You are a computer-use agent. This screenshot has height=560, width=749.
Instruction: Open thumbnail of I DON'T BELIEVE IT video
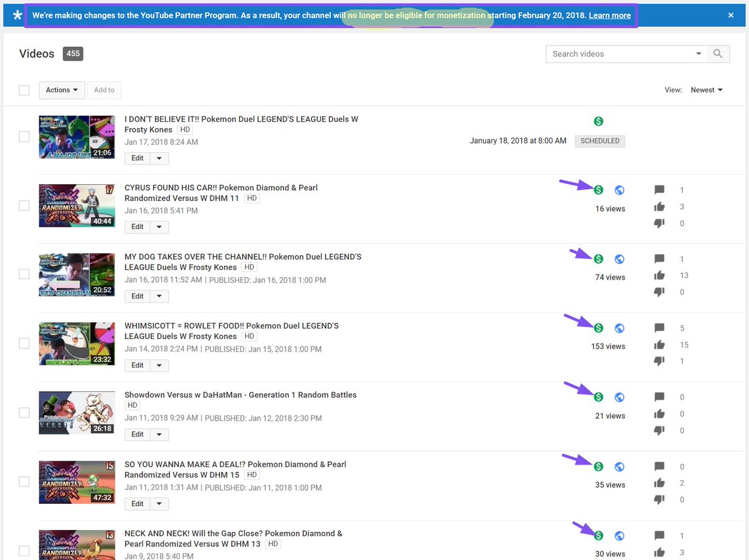click(x=77, y=137)
